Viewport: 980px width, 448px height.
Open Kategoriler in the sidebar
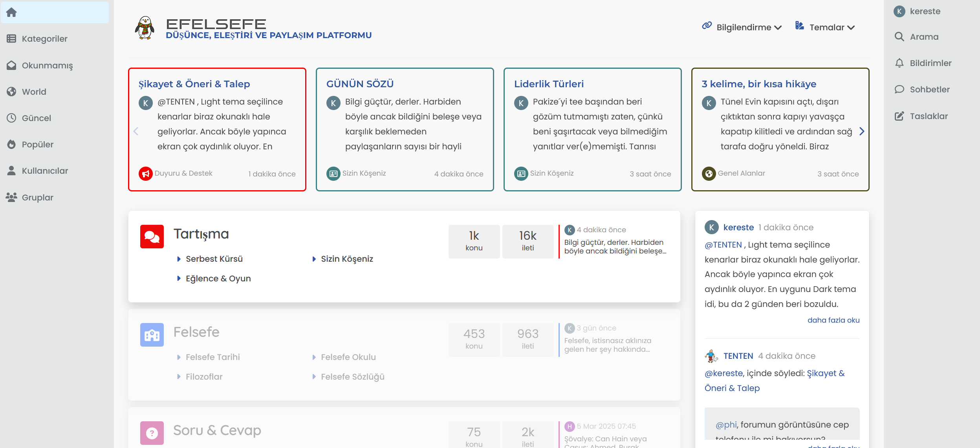(44, 39)
